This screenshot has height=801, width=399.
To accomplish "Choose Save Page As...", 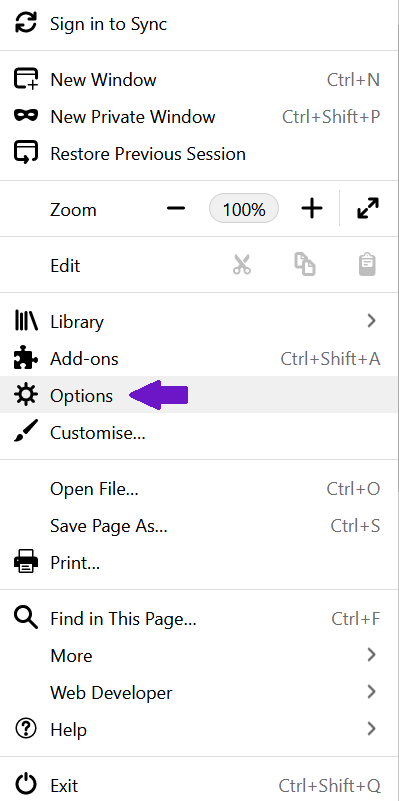I will click(x=199, y=526).
